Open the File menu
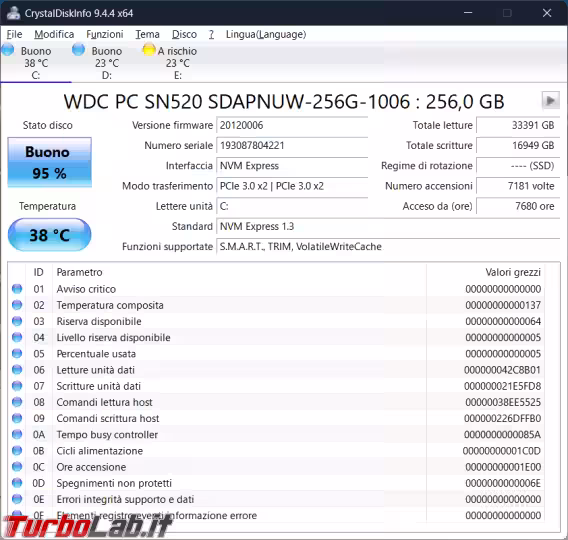The image size is (568, 540). pyautogui.click(x=14, y=34)
